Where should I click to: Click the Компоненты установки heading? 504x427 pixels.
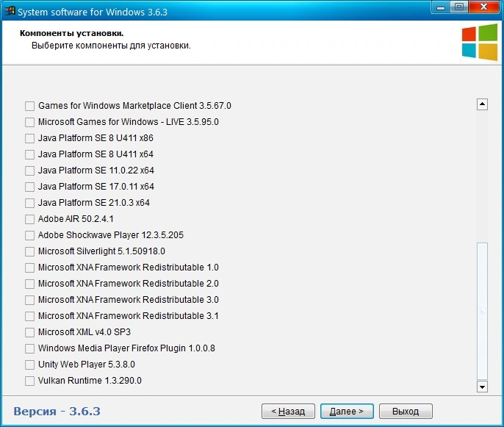72,33
